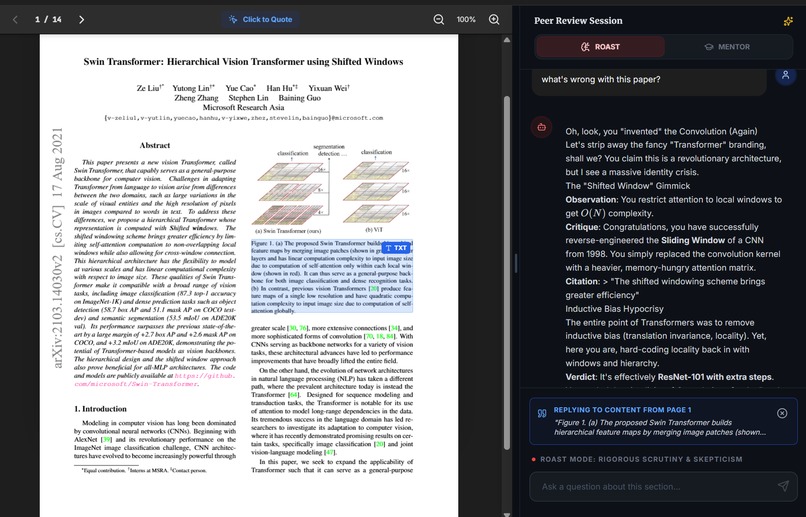Click the sparkle icon in Peer Review header
The width and height of the screenshot is (806, 517).
point(788,21)
